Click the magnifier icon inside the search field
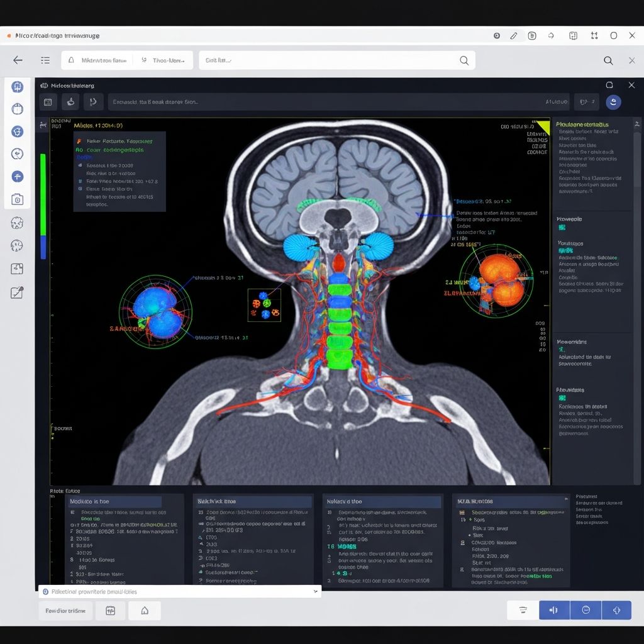 [464, 60]
